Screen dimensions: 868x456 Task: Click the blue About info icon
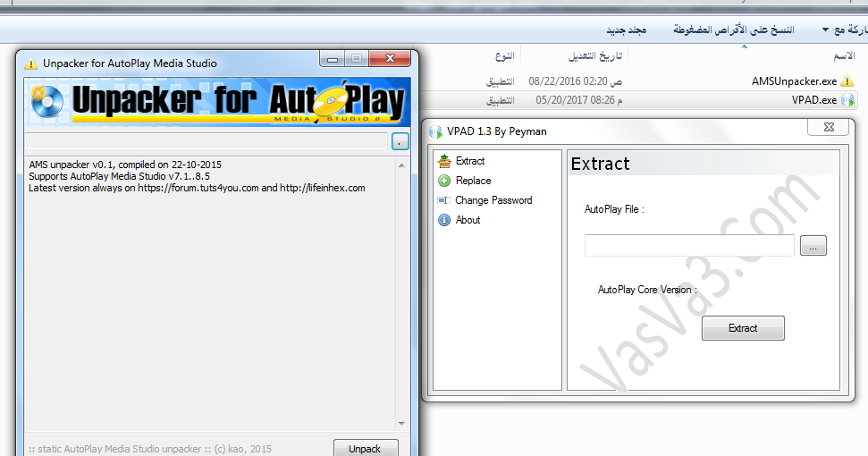point(444,220)
